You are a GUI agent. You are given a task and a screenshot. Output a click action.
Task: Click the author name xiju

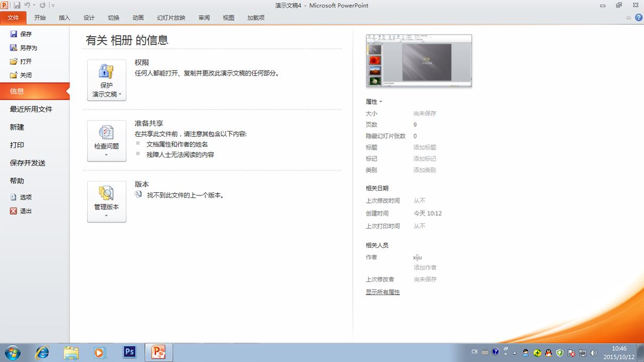coord(417,257)
